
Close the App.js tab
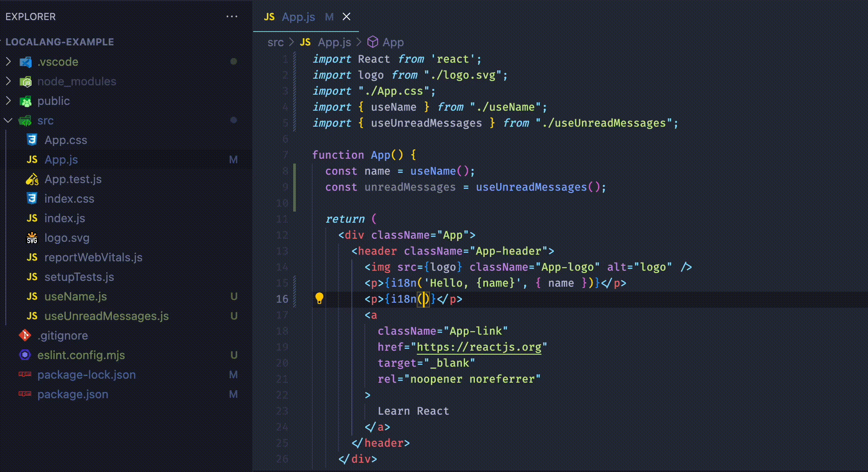pyautogui.click(x=346, y=17)
